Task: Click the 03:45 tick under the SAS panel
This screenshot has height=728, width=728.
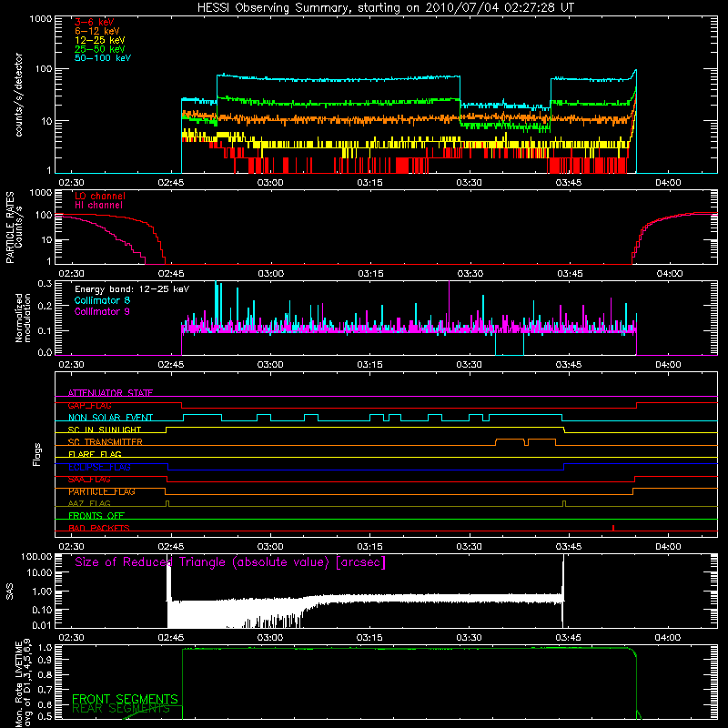Action: [x=568, y=638]
